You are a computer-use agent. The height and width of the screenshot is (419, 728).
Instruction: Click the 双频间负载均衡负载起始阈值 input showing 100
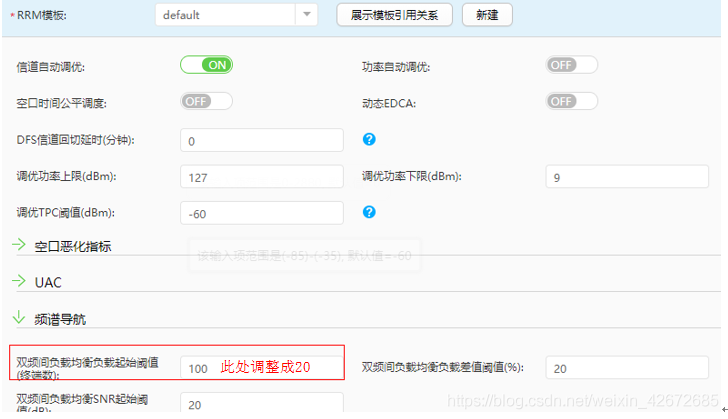click(262, 368)
